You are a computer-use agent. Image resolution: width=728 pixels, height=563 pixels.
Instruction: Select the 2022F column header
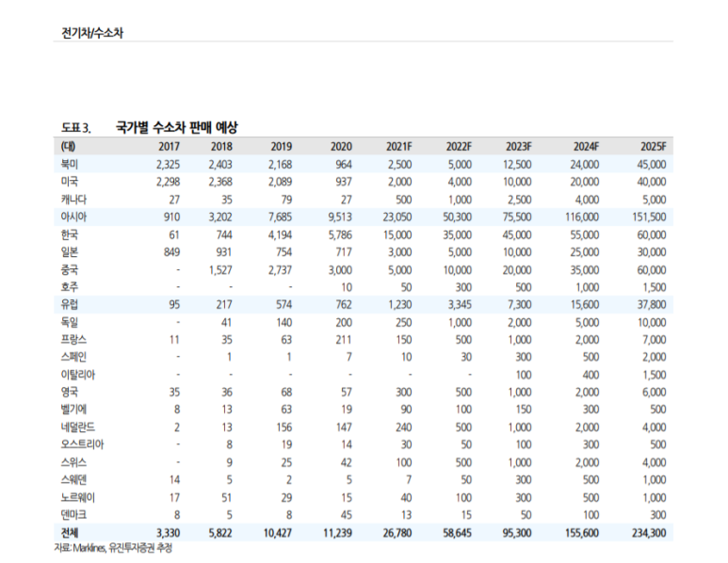[459, 147]
